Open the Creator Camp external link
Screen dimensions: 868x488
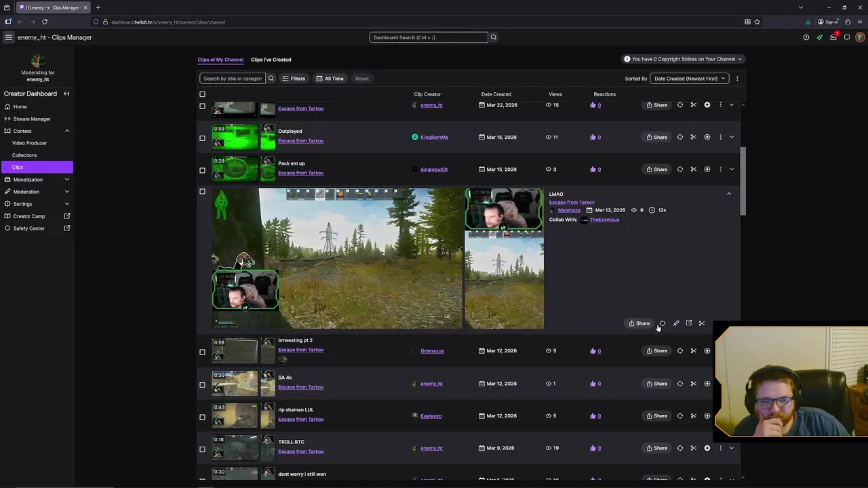pyautogui.click(x=37, y=216)
